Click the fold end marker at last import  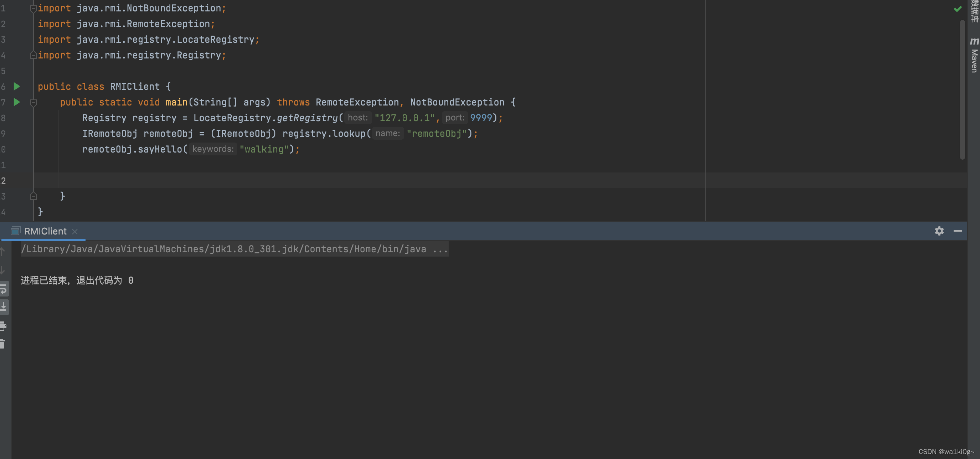33,55
